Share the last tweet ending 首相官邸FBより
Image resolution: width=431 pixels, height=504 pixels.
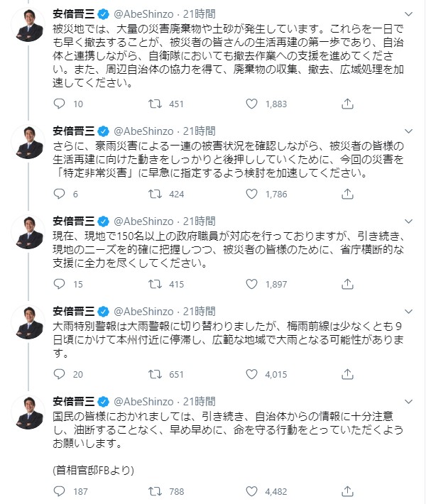tap(347, 491)
